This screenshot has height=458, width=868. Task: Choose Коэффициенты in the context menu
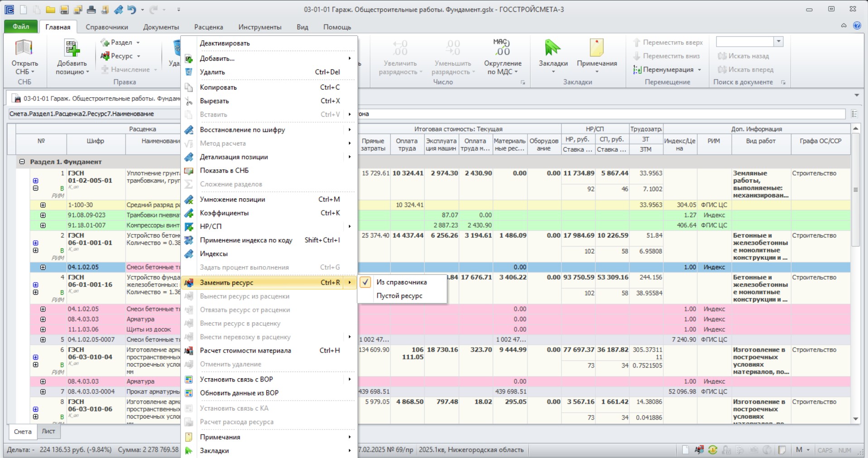click(224, 213)
